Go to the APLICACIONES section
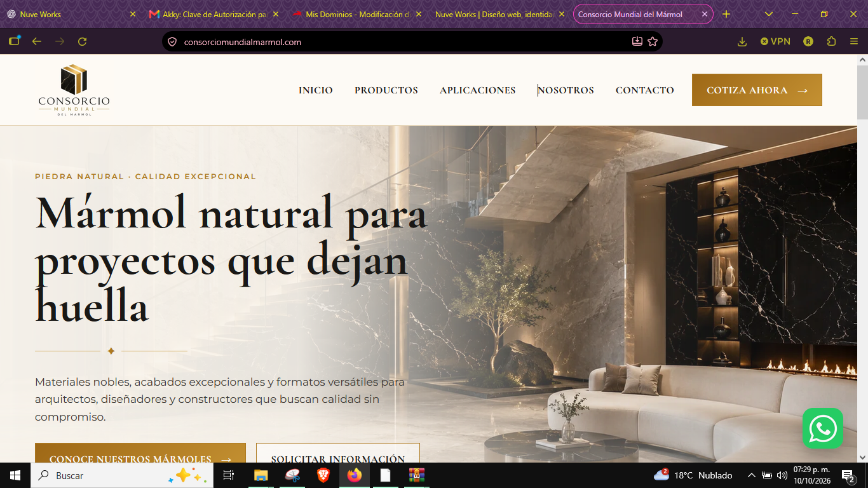The height and width of the screenshot is (488, 868). pyautogui.click(x=478, y=90)
